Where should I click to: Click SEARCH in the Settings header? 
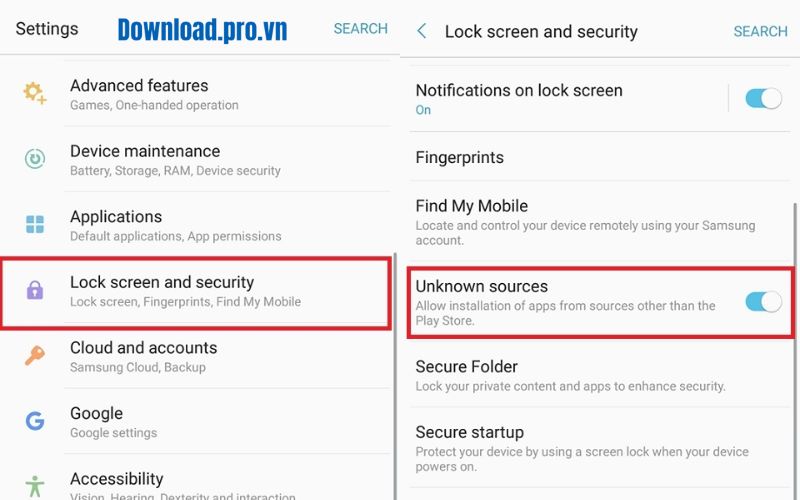(360, 28)
